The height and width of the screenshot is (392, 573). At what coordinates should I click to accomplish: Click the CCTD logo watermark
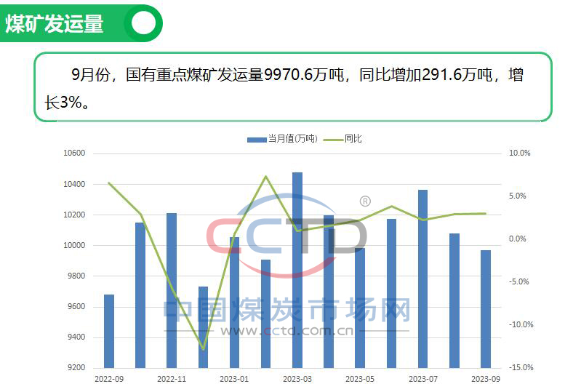(x=287, y=236)
